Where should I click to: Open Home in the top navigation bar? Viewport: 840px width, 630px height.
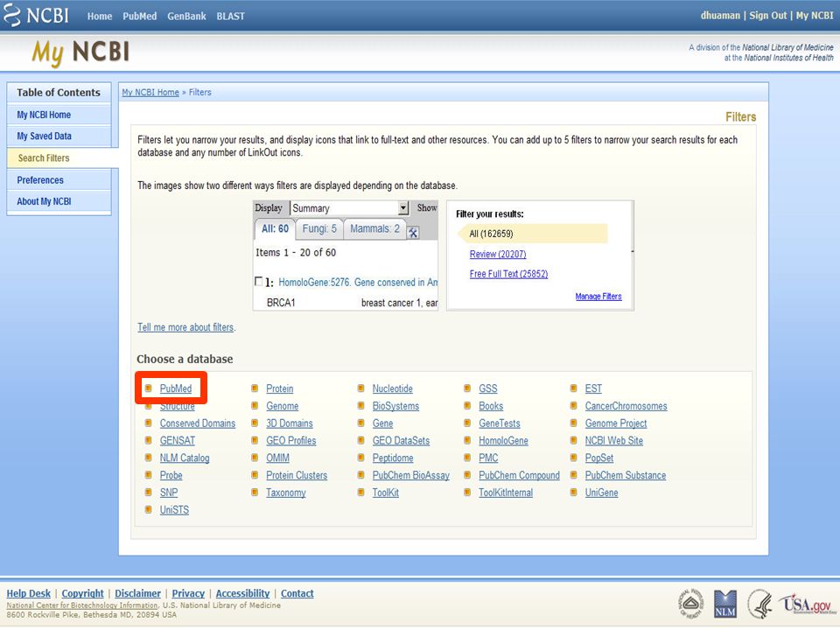point(100,16)
